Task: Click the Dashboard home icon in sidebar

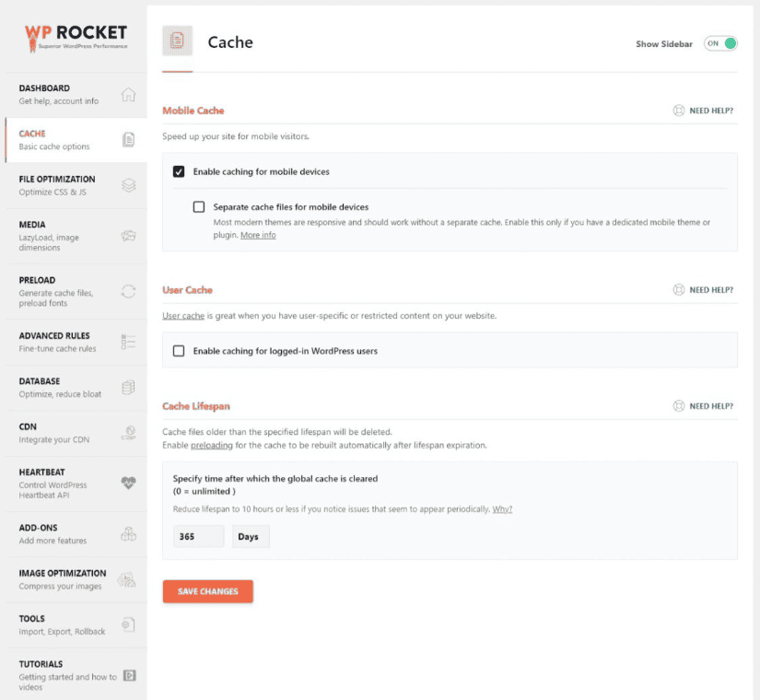Action: pyautogui.click(x=128, y=95)
